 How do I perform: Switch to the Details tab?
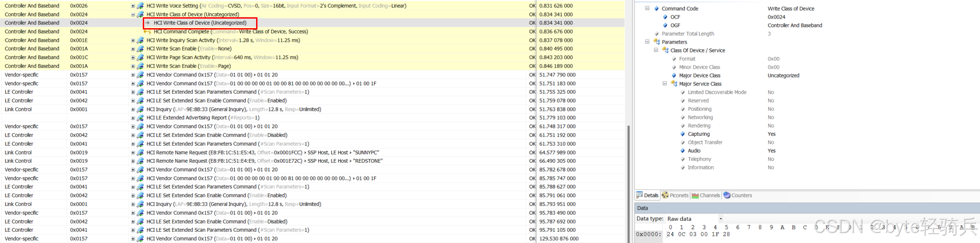(647, 195)
